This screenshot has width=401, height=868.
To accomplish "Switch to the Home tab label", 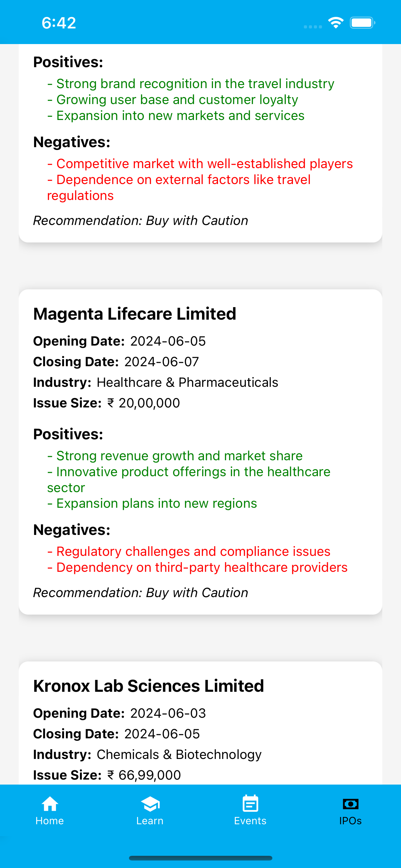I will [50, 821].
